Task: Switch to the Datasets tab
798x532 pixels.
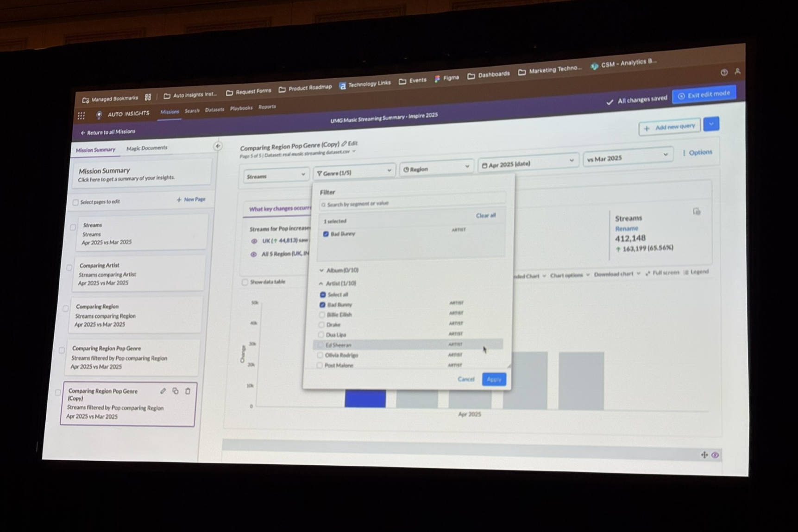Action: click(214, 110)
